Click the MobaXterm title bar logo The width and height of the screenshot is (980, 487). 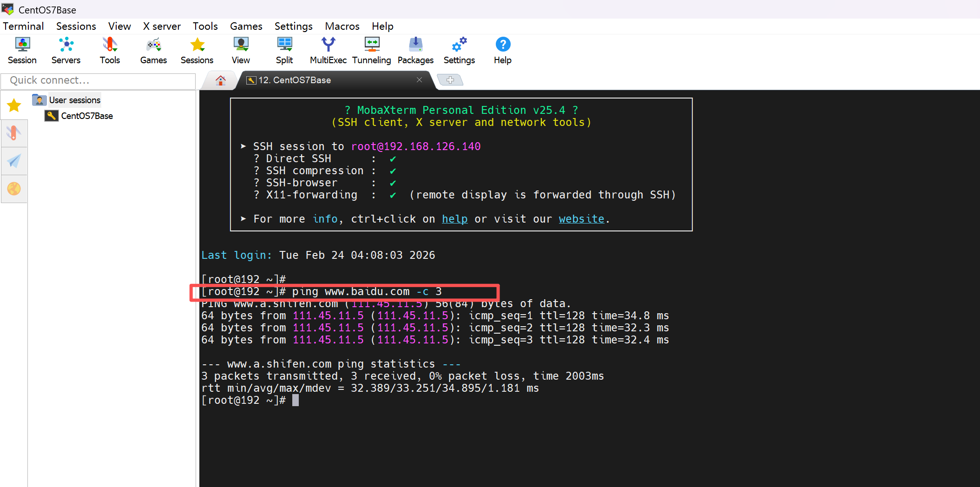point(8,9)
